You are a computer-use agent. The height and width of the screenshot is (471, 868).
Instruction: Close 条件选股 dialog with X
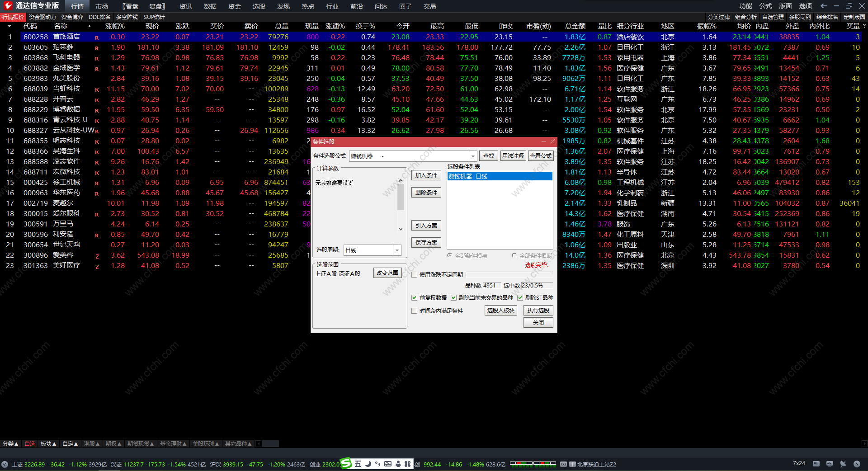pos(552,141)
